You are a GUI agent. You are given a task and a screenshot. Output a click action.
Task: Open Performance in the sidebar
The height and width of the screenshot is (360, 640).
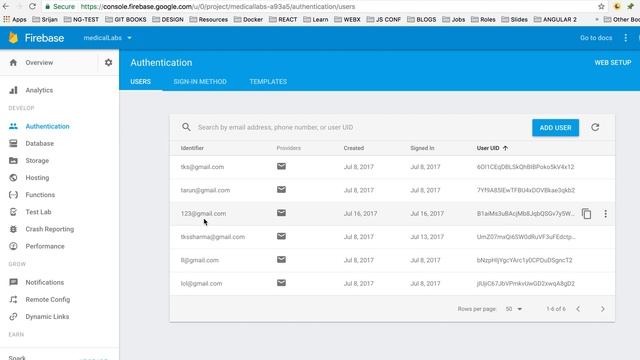click(x=45, y=246)
